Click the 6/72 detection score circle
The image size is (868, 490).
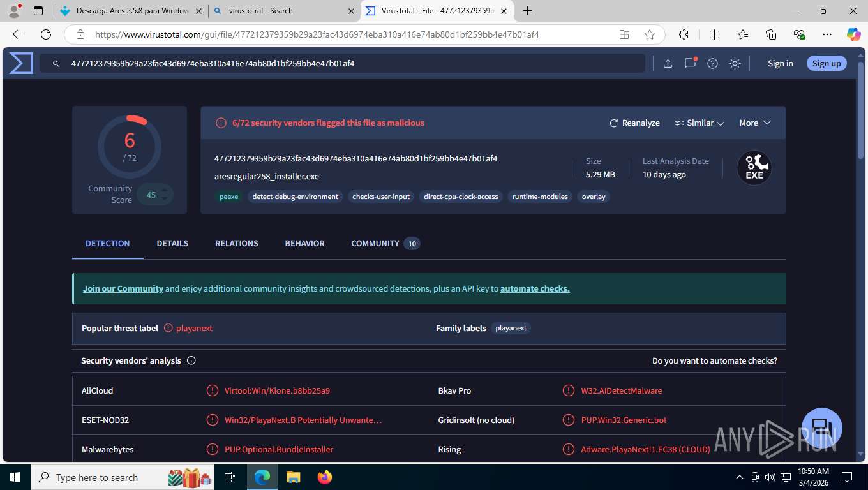[130, 147]
